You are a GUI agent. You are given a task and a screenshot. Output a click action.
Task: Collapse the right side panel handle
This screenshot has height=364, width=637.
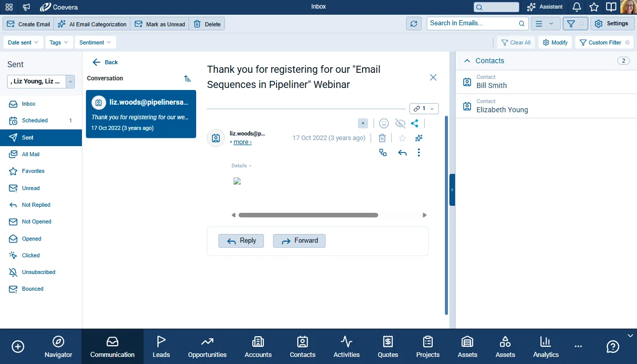pyautogui.click(x=452, y=190)
